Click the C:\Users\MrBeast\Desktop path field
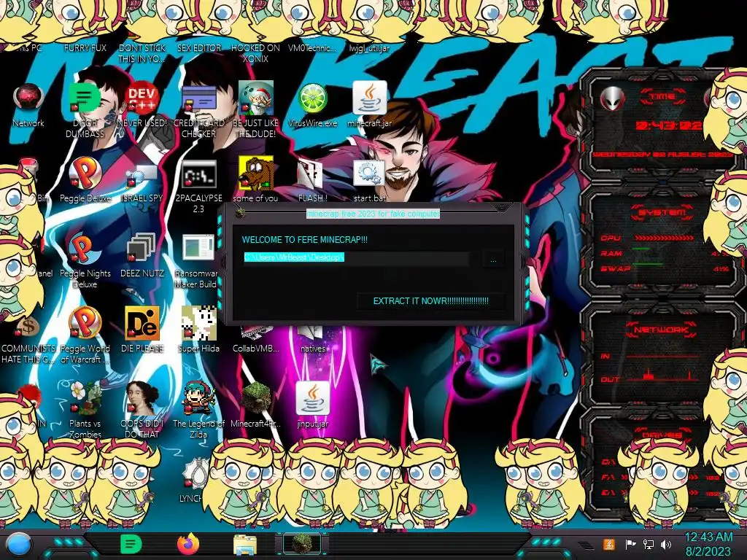The height and width of the screenshot is (560, 747). click(x=356, y=257)
